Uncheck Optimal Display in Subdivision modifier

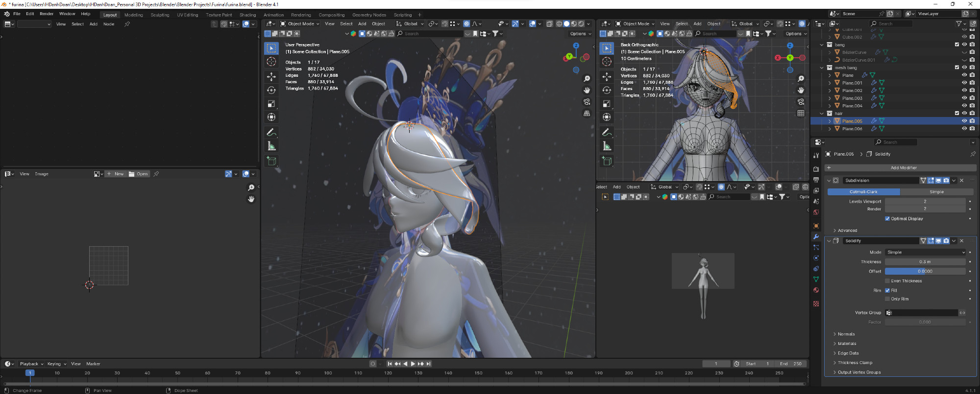tap(887, 219)
